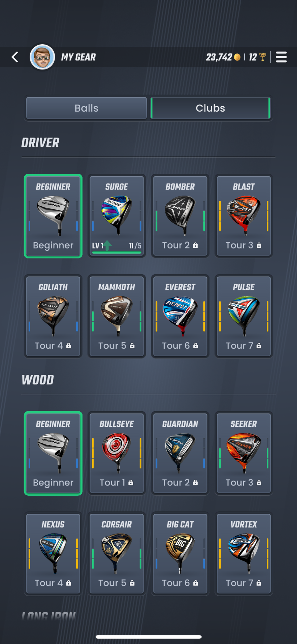The image size is (297, 644).
Task: Open the hamburger menu icon
Action: tap(281, 57)
